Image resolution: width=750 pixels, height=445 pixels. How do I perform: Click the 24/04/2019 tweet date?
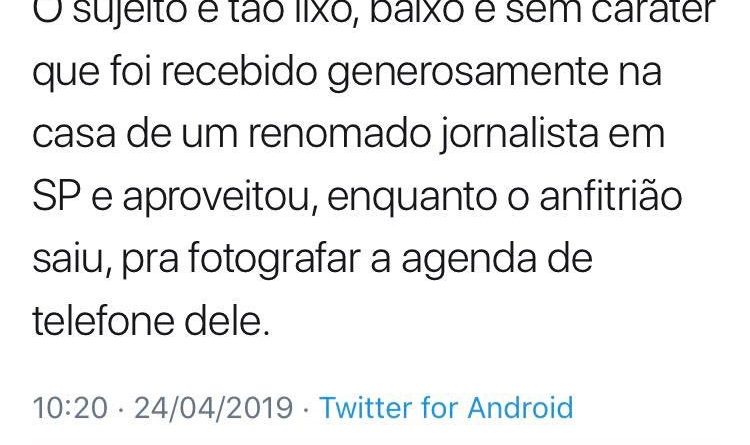213,408
